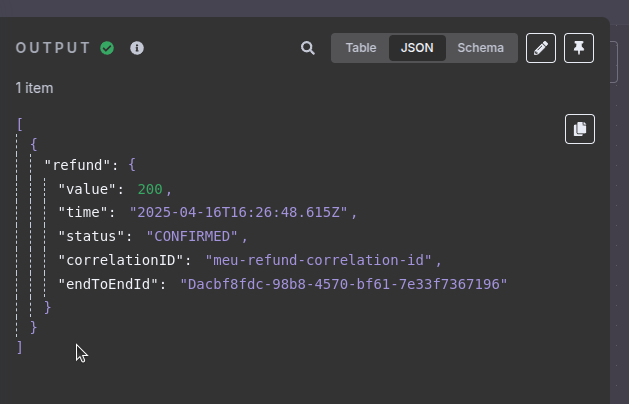The height and width of the screenshot is (404, 629).
Task: Switch to the Schema view
Action: point(480,48)
